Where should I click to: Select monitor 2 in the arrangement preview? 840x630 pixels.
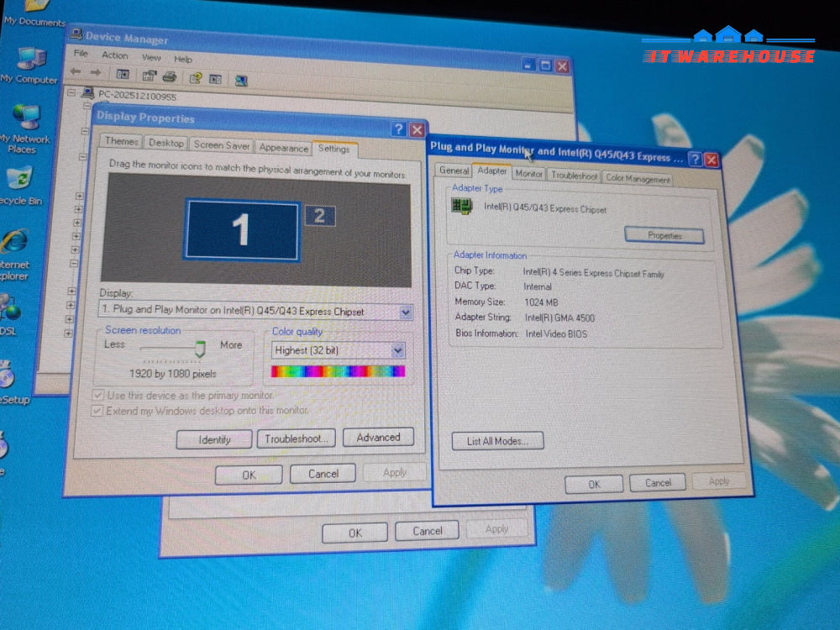pyautogui.click(x=320, y=216)
